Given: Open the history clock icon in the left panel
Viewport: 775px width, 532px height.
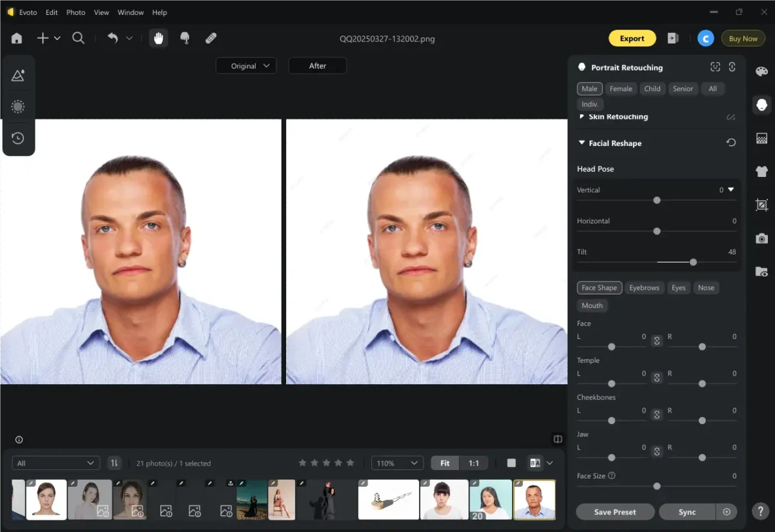Looking at the screenshot, I should (x=18, y=138).
